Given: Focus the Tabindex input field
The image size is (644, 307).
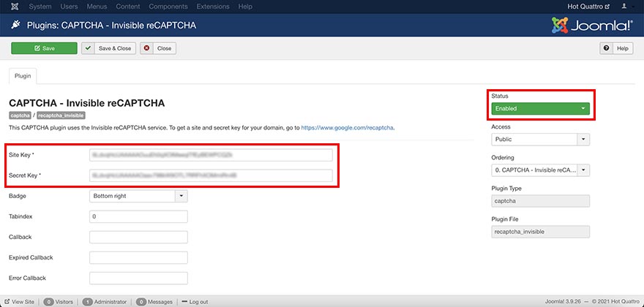Looking at the screenshot, I should coord(138,216).
